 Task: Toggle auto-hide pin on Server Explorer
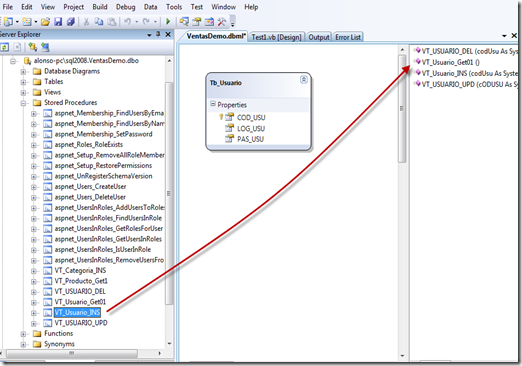158,34
